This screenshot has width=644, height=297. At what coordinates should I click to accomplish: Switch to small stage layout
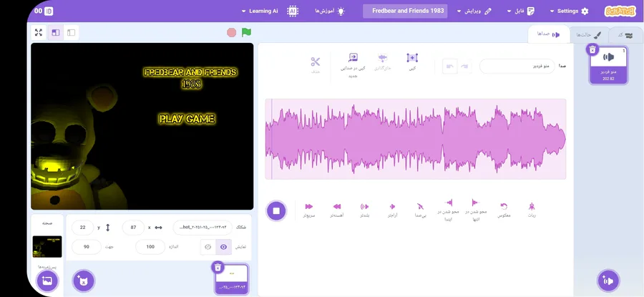point(71,32)
